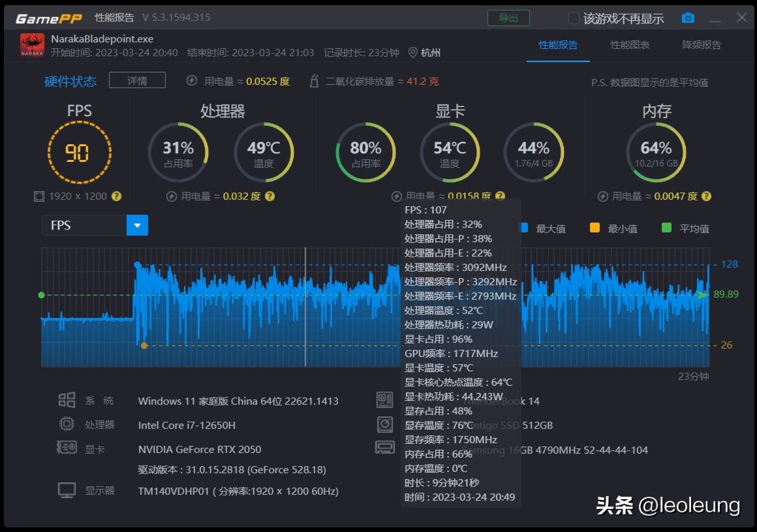The height and width of the screenshot is (532, 757).
Task: Open the FPS chart metric dropdown arrow
Action: [137, 225]
